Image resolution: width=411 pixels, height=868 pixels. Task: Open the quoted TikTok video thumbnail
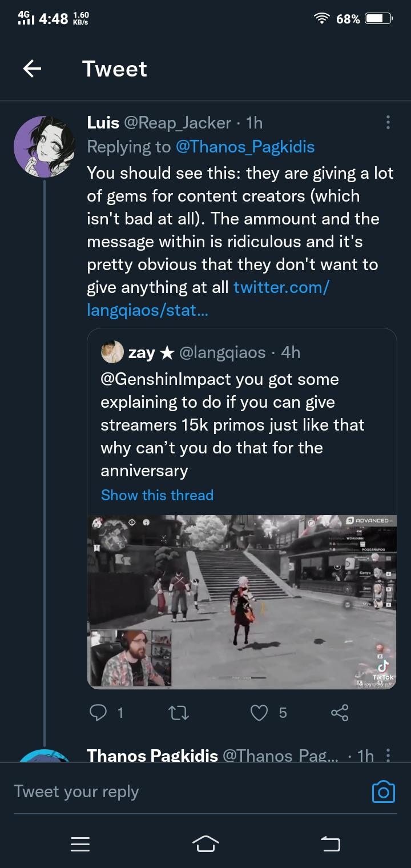coord(242,601)
